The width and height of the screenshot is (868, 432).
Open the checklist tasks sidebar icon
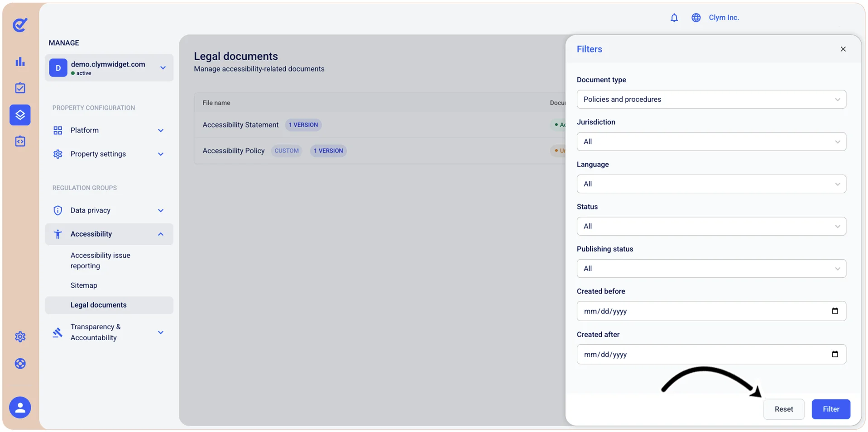tap(20, 88)
